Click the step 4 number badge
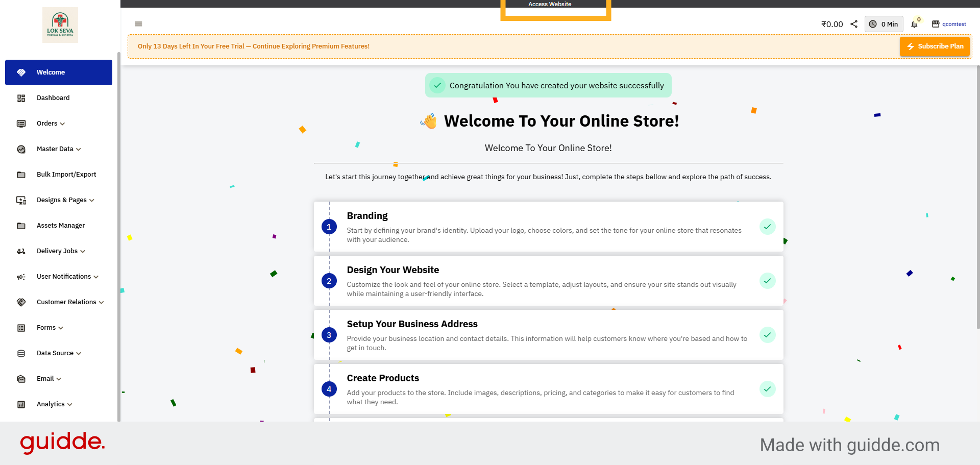 click(x=329, y=389)
